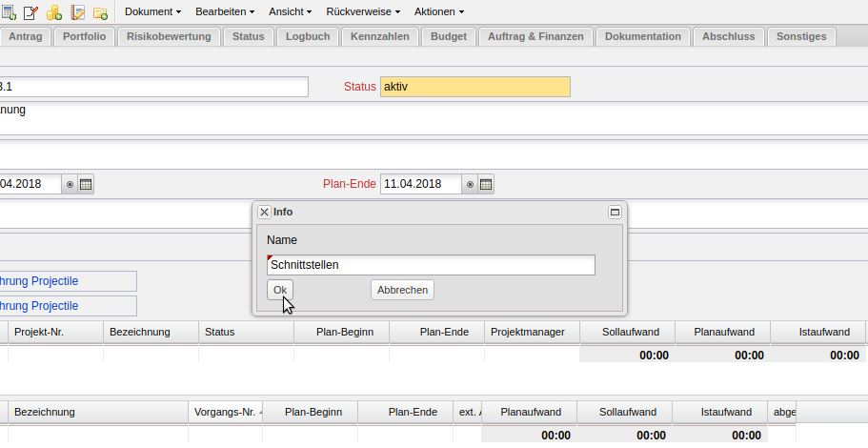The height and width of the screenshot is (448, 868).
Task: Clear the Plan-Ende date with reset icon
Action: pos(470,184)
